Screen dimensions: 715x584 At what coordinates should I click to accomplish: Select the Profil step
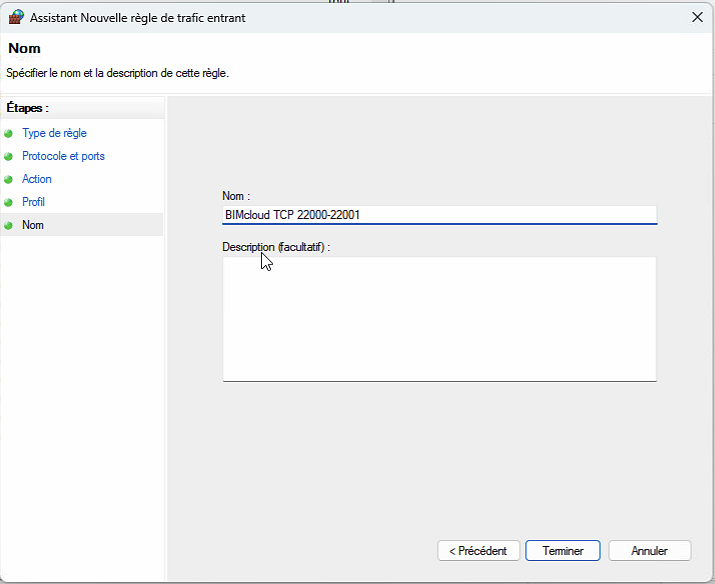[x=33, y=202]
